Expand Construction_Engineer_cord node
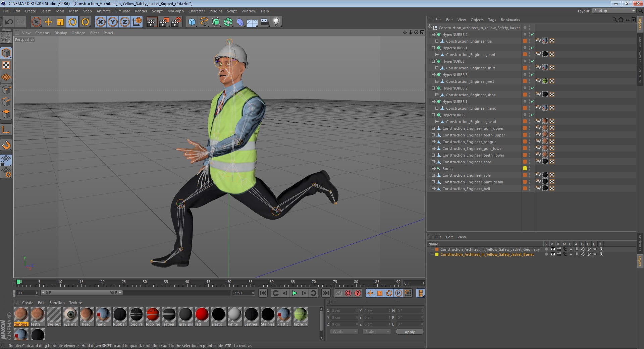Image resolution: width=644 pixels, height=349 pixels. coord(433,162)
